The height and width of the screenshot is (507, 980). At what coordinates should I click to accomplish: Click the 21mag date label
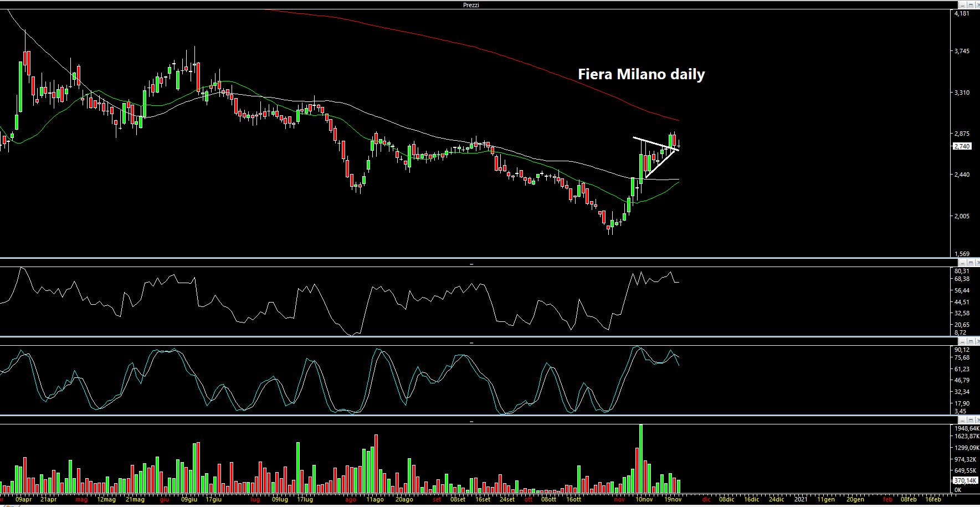tap(135, 499)
